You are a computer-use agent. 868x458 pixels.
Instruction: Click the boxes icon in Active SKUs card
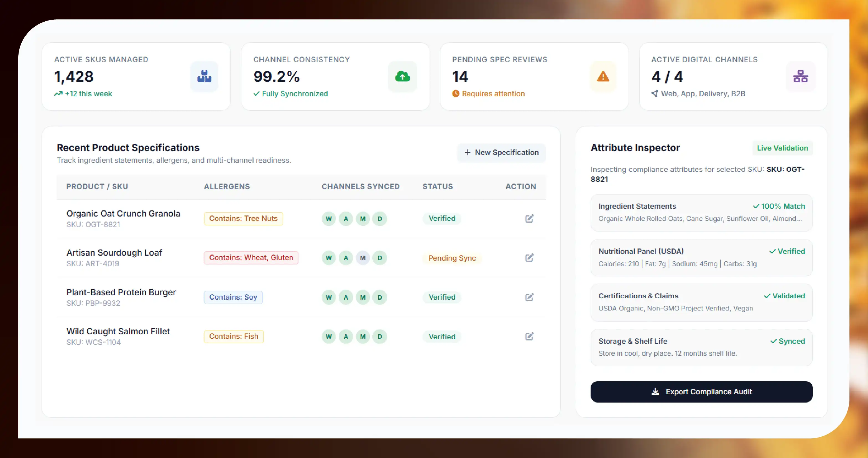pyautogui.click(x=204, y=77)
